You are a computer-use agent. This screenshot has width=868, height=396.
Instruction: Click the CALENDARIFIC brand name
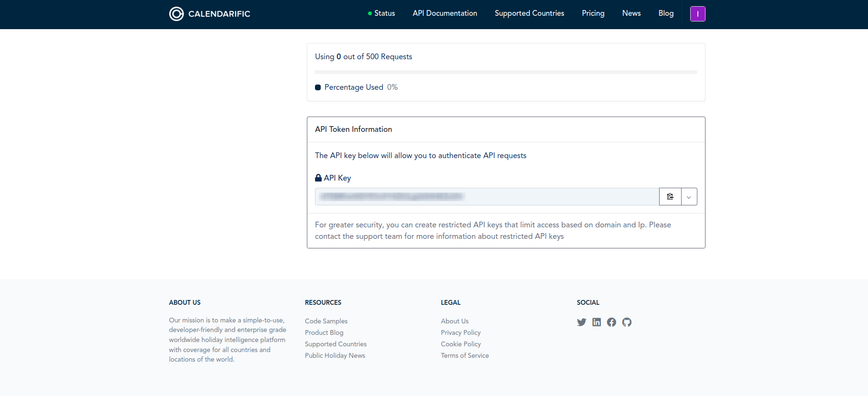[219, 14]
